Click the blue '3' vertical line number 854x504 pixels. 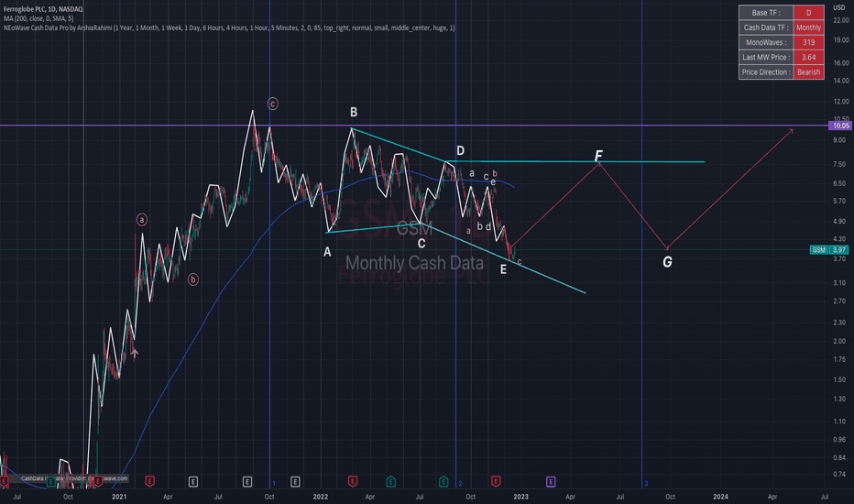click(x=646, y=484)
